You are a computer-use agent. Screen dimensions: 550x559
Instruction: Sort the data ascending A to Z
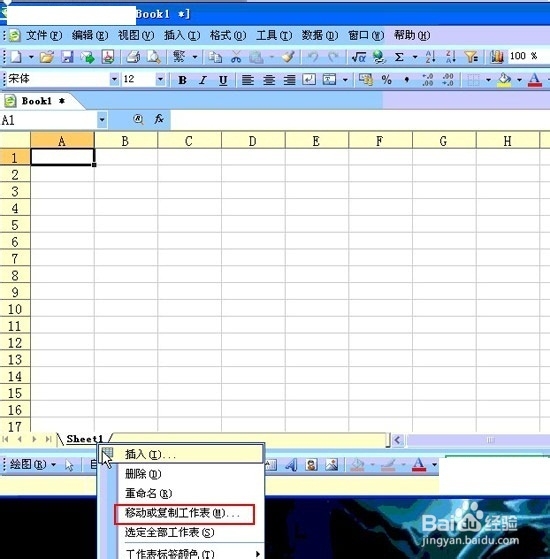point(430,57)
